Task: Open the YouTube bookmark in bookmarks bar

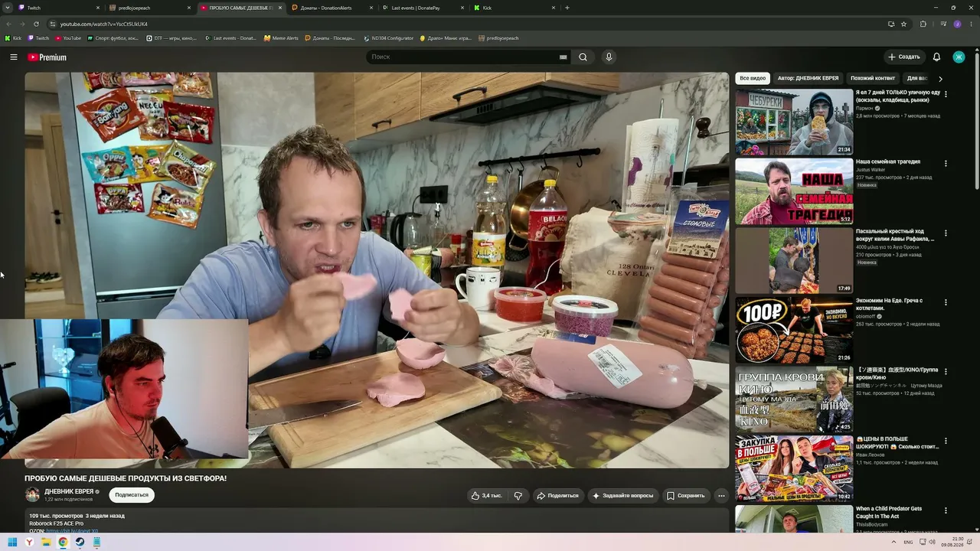Action: [x=68, y=37]
